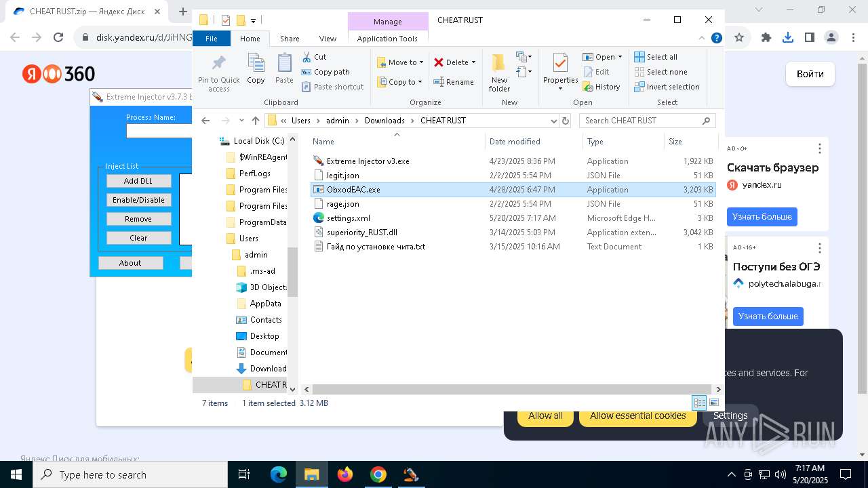Select Contacts in navigation tree
The image size is (868, 488).
265,320
